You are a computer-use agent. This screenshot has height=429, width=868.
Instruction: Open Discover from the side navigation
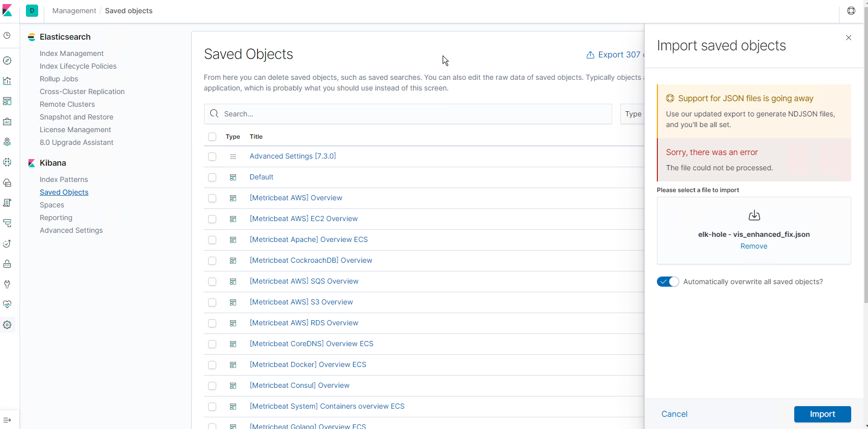click(7, 60)
